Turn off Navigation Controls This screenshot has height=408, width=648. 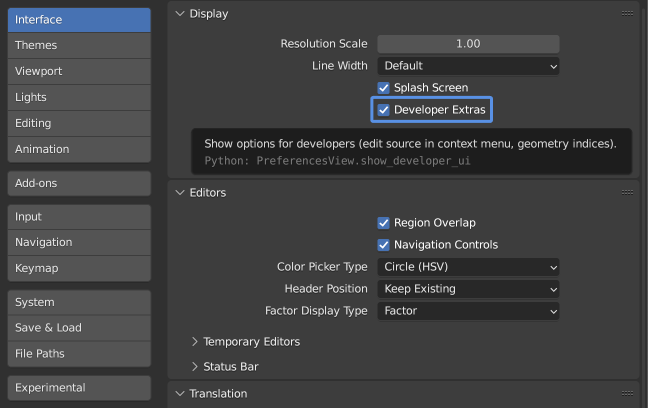tap(384, 245)
